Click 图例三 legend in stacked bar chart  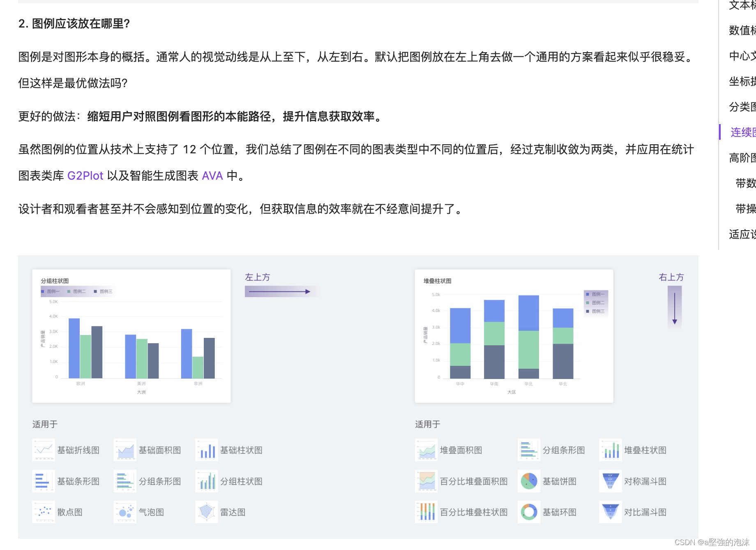click(596, 311)
